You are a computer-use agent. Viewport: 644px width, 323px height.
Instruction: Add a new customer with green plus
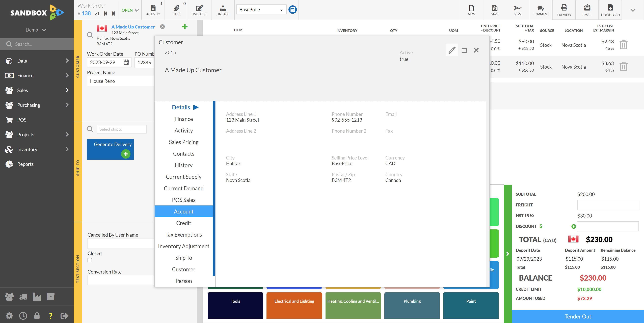point(185,26)
